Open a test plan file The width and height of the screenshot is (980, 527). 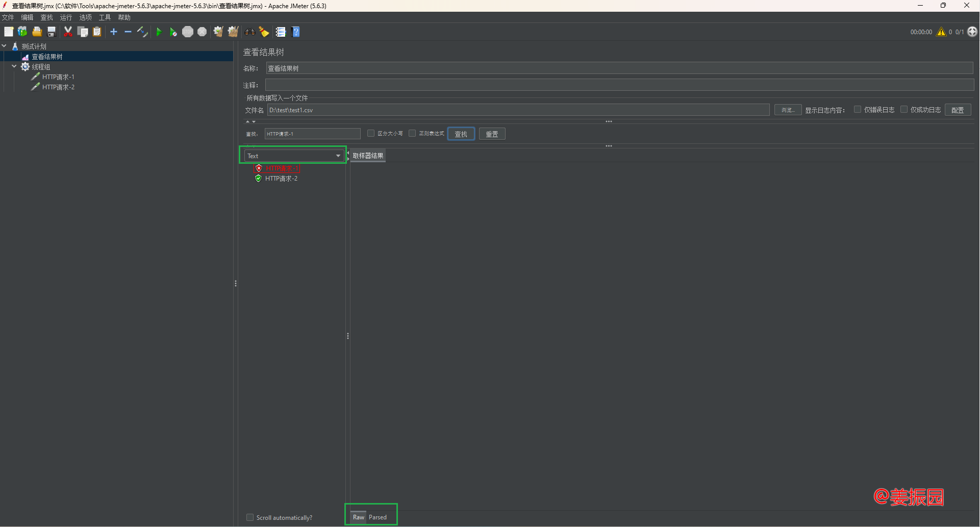click(x=37, y=32)
